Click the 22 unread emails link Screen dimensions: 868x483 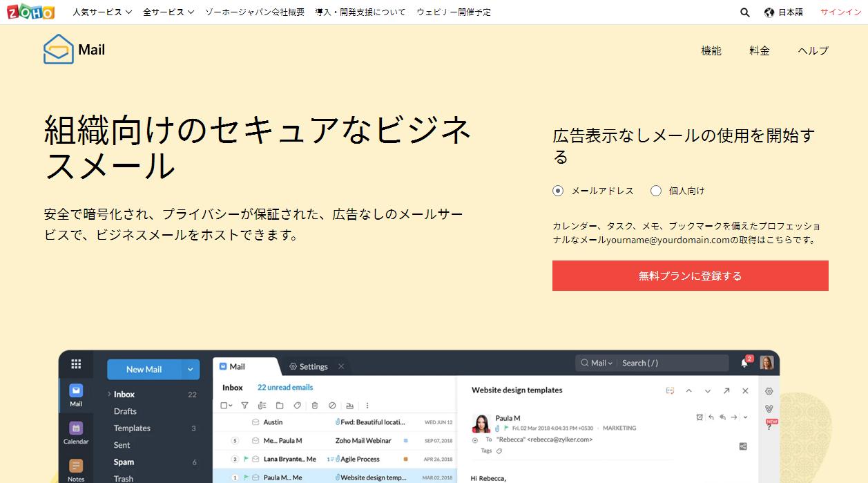285,388
